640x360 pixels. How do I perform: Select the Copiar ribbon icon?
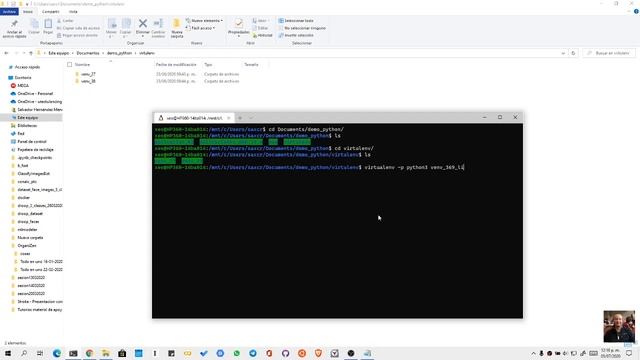[34, 27]
